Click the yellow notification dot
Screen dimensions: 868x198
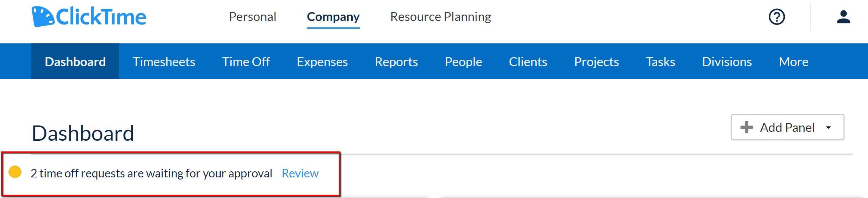(x=15, y=172)
